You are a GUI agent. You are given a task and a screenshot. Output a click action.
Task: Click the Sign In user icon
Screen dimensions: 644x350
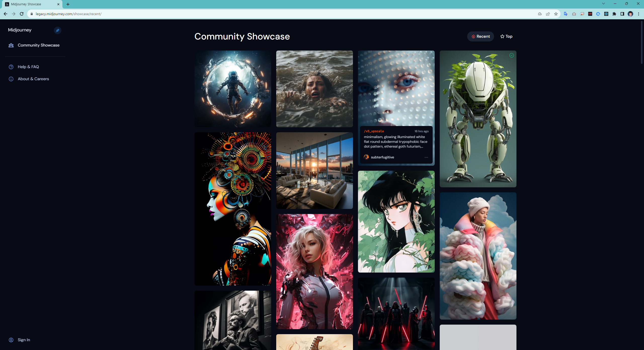pyautogui.click(x=11, y=340)
